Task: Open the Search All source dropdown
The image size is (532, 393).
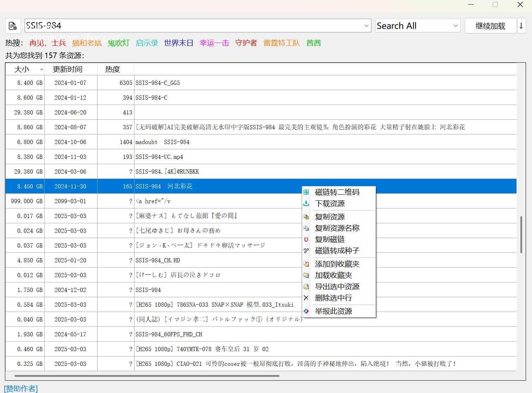Action: (x=418, y=26)
